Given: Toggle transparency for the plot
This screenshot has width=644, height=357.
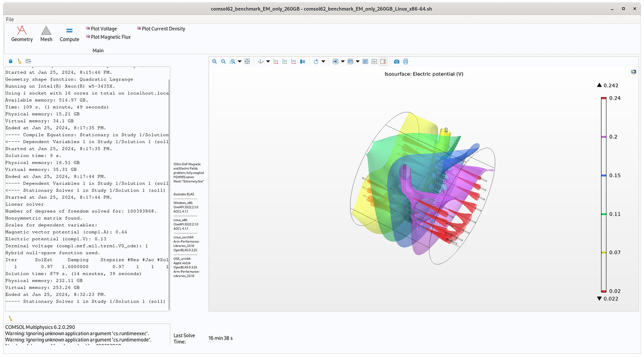Looking at the screenshot, I should (x=351, y=61).
